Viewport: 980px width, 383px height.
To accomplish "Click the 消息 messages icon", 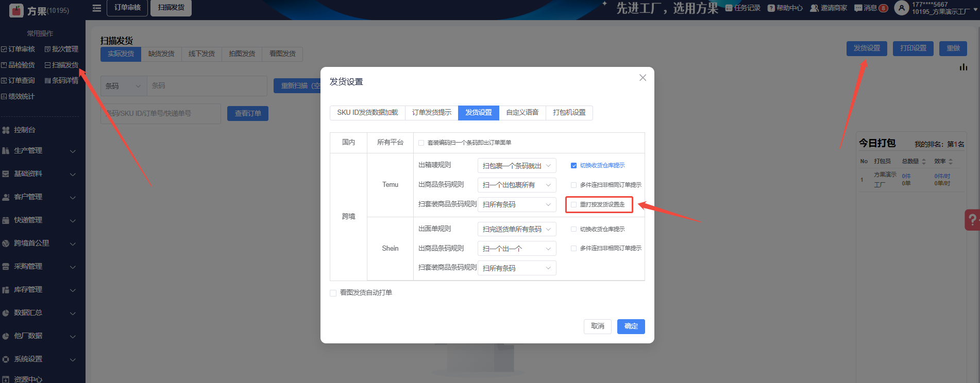I will [x=858, y=8].
